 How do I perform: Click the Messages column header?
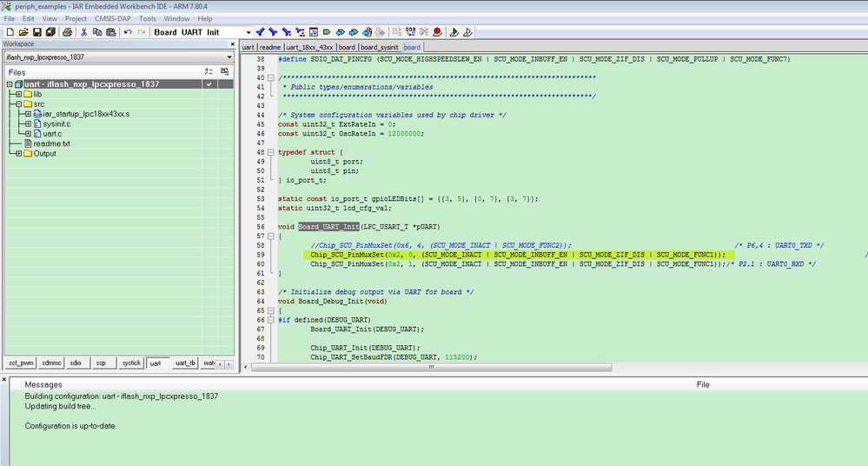tap(352, 384)
